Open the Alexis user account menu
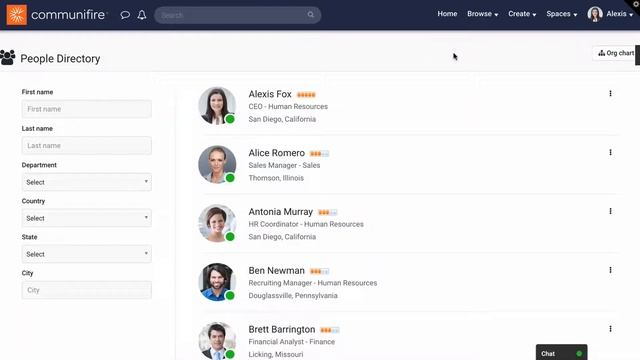Screen dimensions: 640x360 point(620,14)
